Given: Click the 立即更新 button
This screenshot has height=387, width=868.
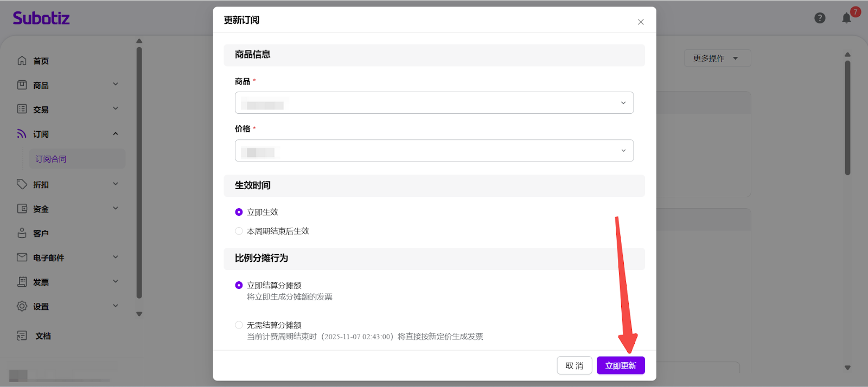Looking at the screenshot, I should 621,366.
